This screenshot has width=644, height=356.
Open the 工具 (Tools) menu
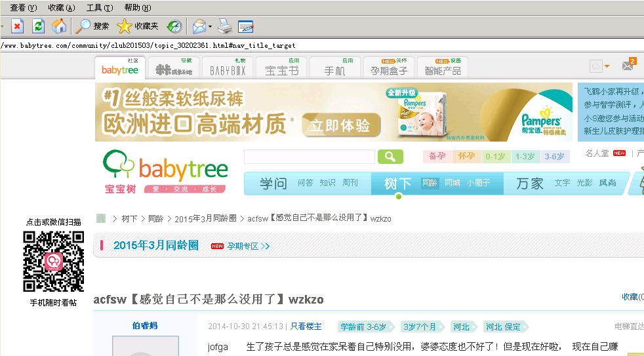pyautogui.click(x=99, y=8)
